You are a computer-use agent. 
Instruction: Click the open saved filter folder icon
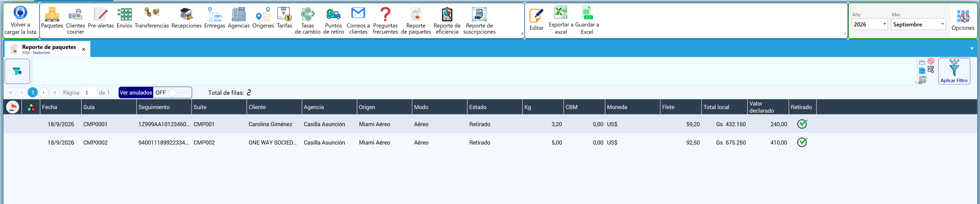pyautogui.click(x=922, y=62)
